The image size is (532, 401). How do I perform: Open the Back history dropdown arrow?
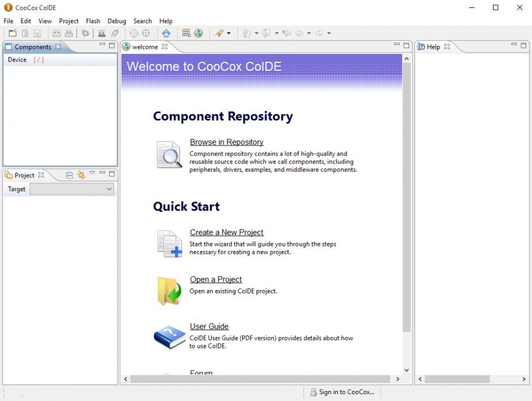point(309,33)
